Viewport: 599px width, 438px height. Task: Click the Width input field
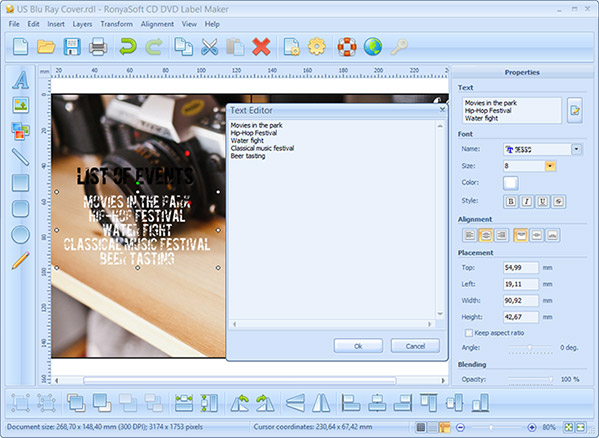tap(521, 301)
